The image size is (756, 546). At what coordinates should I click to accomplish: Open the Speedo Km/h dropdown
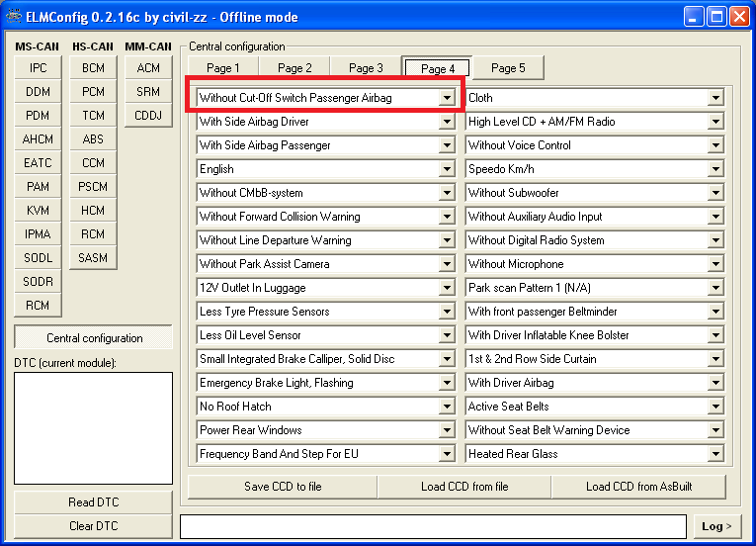point(715,169)
